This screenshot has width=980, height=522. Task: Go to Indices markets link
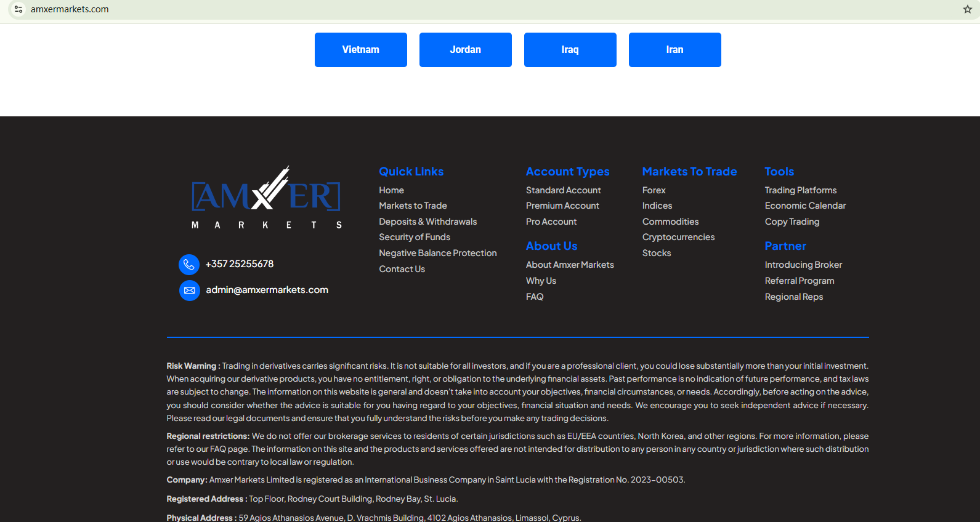click(657, 206)
